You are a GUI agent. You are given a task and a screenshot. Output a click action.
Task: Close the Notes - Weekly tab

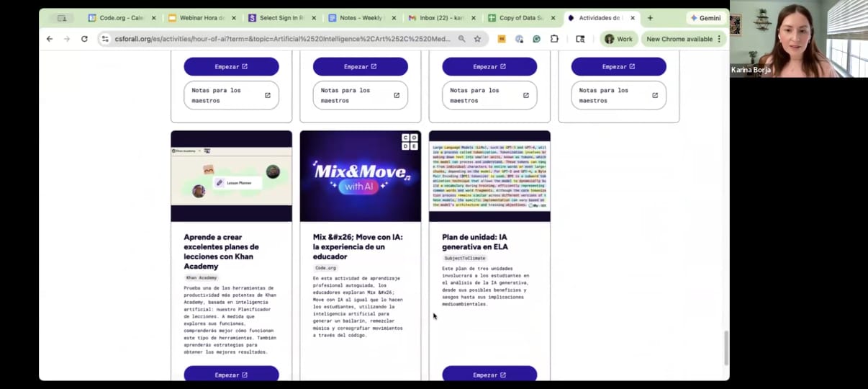(394, 18)
